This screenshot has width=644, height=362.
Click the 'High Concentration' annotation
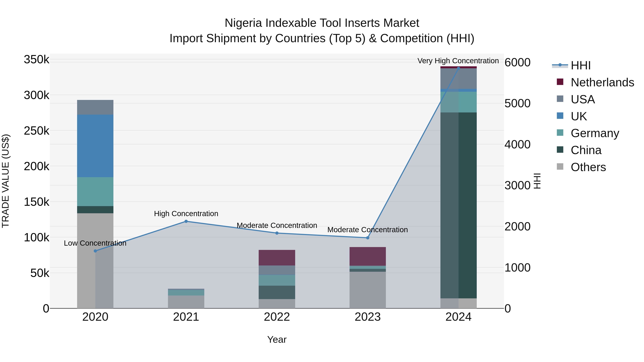pos(186,214)
